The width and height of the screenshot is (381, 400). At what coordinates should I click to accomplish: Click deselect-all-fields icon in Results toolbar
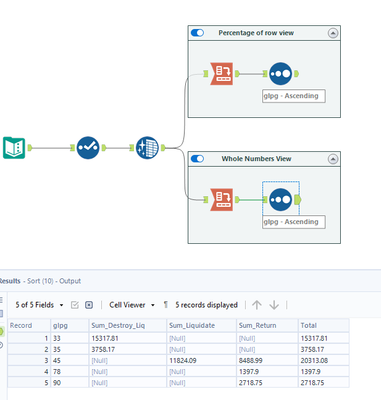click(x=89, y=305)
